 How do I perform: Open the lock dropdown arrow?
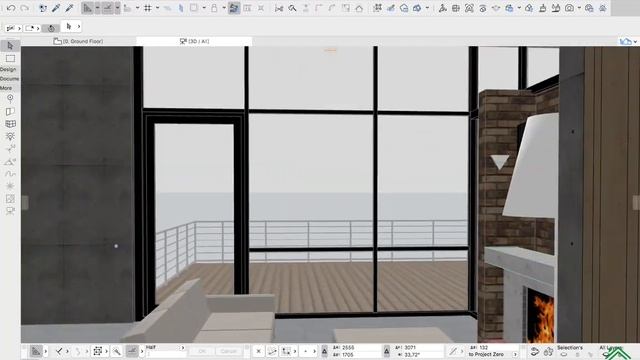[224, 8]
